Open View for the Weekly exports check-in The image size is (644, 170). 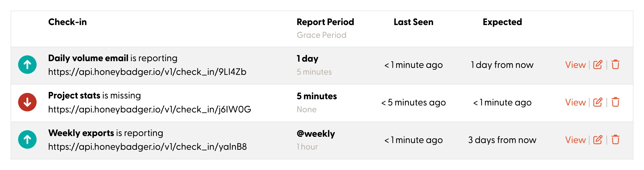[x=575, y=139]
